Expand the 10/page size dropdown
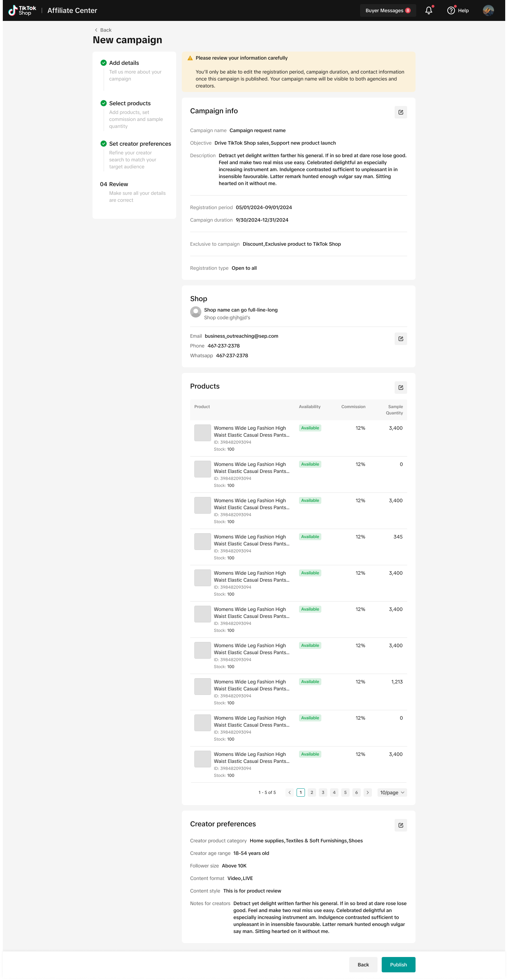 point(392,793)
